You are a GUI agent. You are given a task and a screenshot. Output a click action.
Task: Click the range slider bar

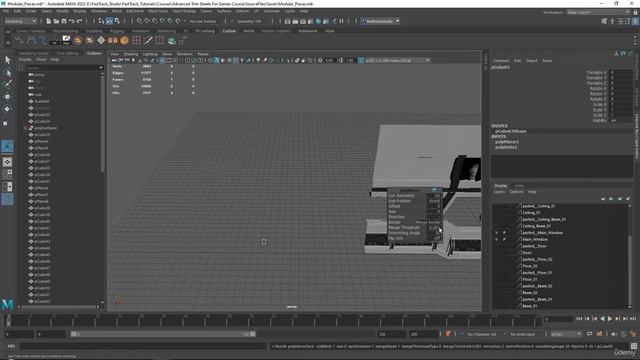tap(163, 334)
